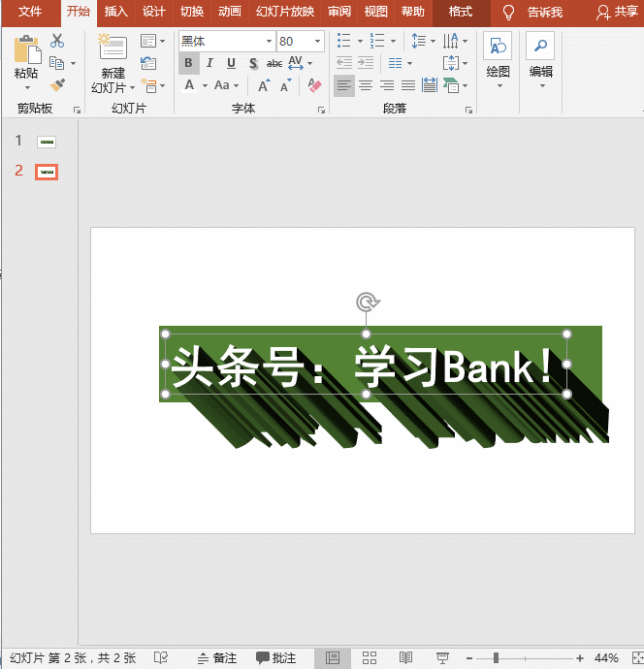This screenshot has width=644, height=669.
Task: Click the New Slide icon
Action: 113,47
